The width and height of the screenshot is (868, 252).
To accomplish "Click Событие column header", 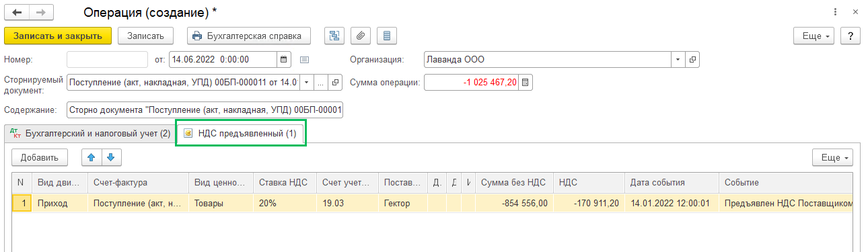I will coord(785,182).
